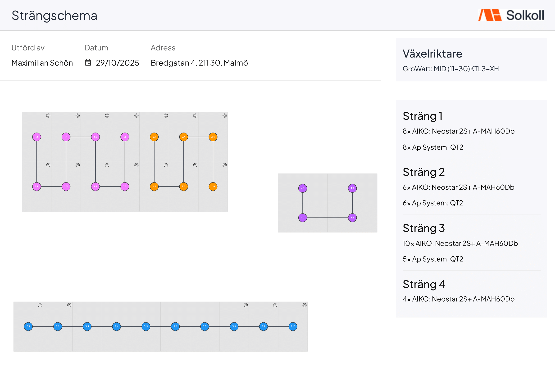Select pink node 1.1

click(x=37, y=137)
